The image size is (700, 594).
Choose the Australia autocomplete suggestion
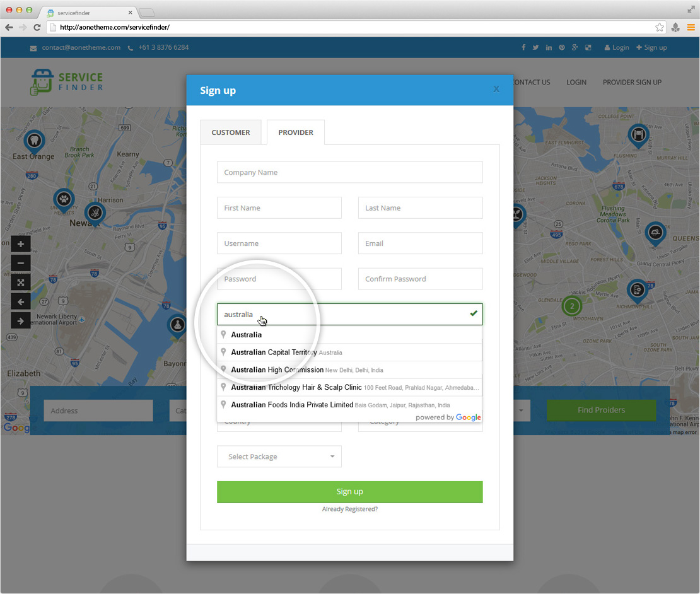247,335
